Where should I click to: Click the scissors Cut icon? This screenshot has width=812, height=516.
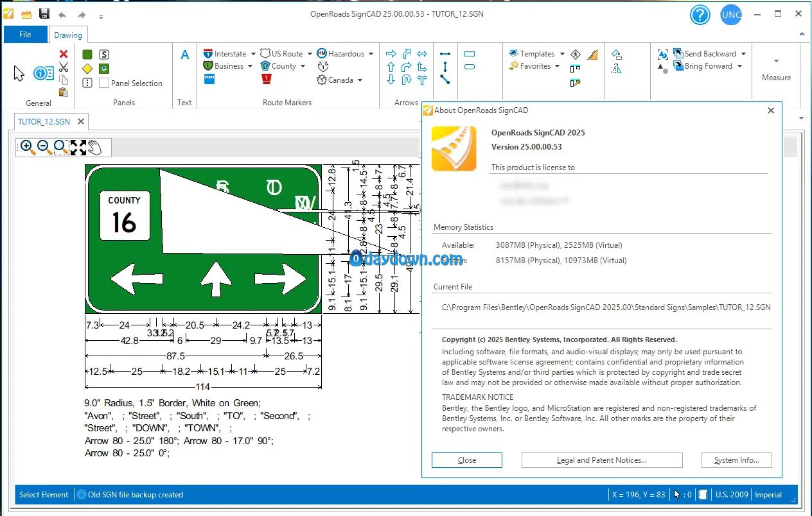64,67
